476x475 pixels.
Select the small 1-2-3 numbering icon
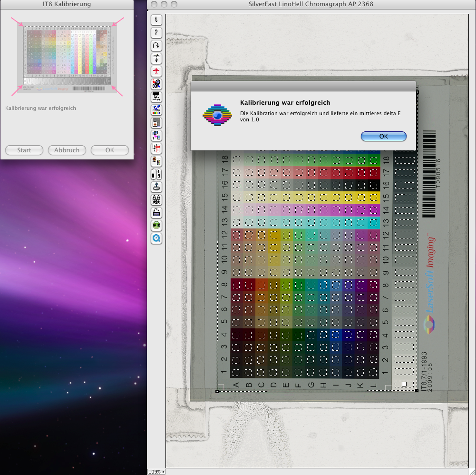click(159, 174)
